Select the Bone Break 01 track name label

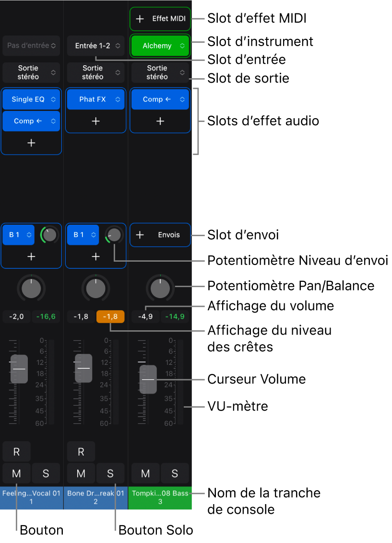click(95, 498)
